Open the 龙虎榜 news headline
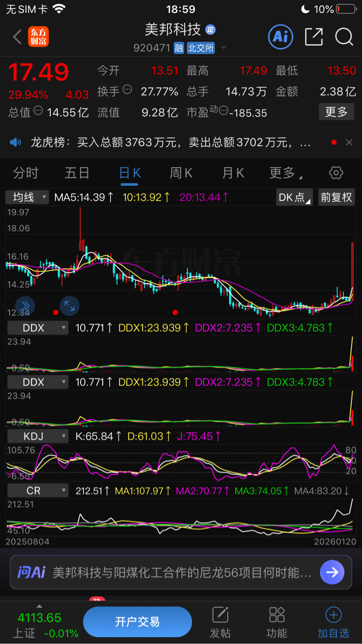The height and width of the screenshot is (644, 362). 171,142
